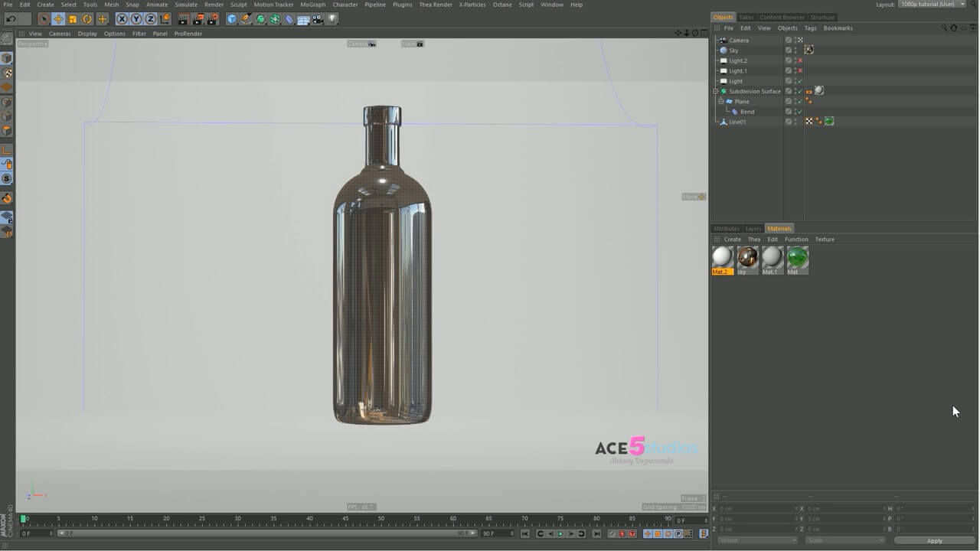
Task: Disable the Light.2 visibility red cross
Action: (x=800, y=60)
